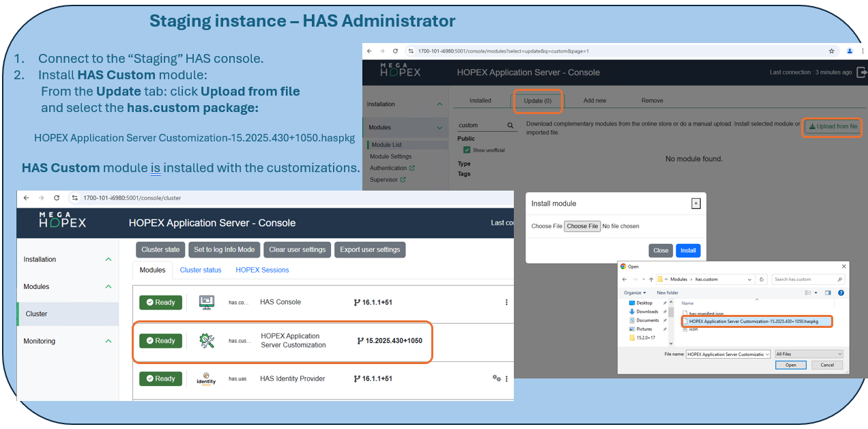Click the logout icon beside Last connection
The image size is (868, 429).
[861, 72]
